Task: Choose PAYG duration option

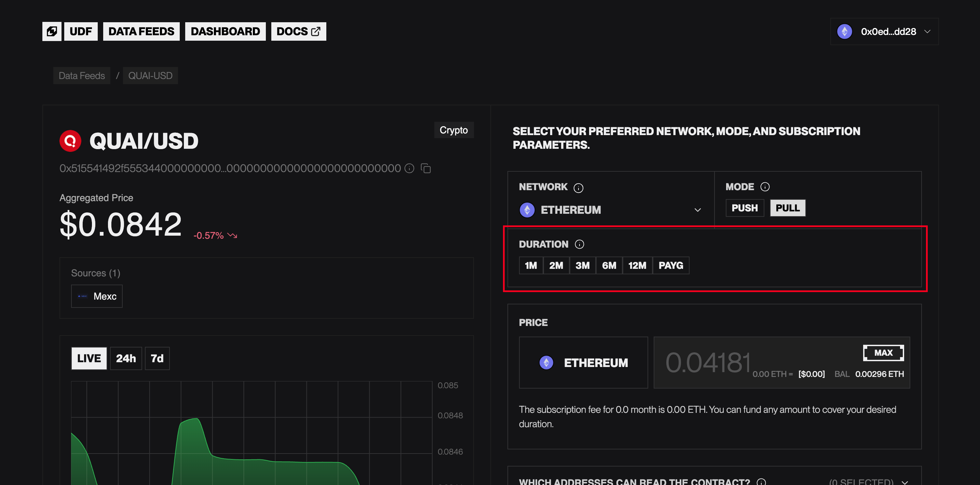Action: tap(671, 265)
